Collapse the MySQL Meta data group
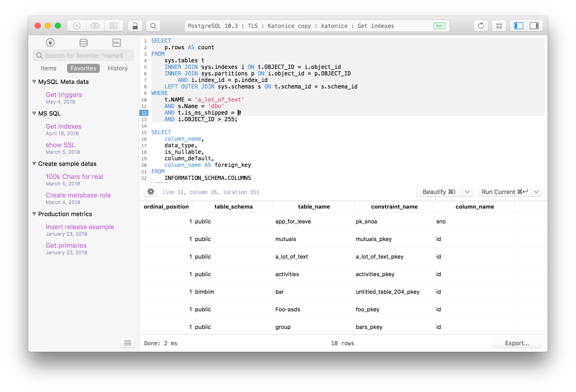 tap(34, 82)
